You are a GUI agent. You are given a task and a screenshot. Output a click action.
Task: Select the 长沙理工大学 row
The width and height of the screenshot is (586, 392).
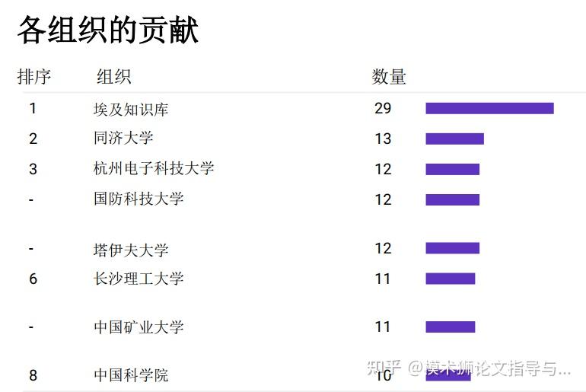139,279
